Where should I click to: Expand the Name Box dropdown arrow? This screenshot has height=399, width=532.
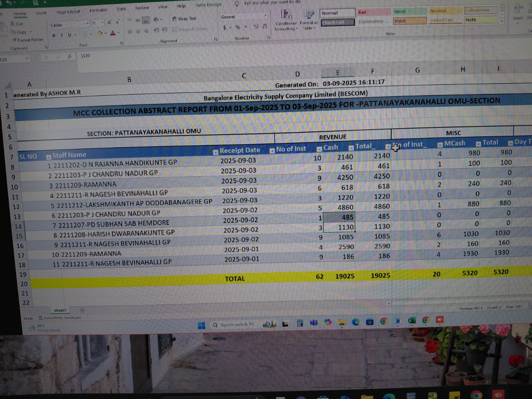coord(27,59)
